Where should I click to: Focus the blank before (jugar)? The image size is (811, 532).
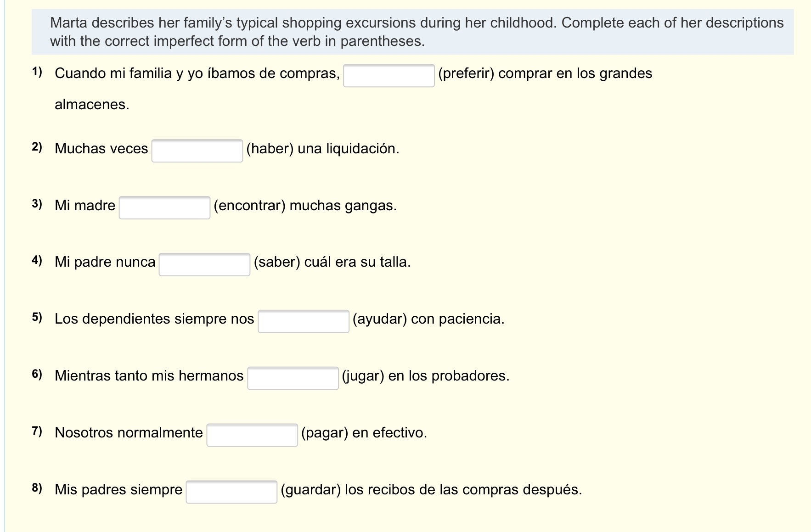293,378
